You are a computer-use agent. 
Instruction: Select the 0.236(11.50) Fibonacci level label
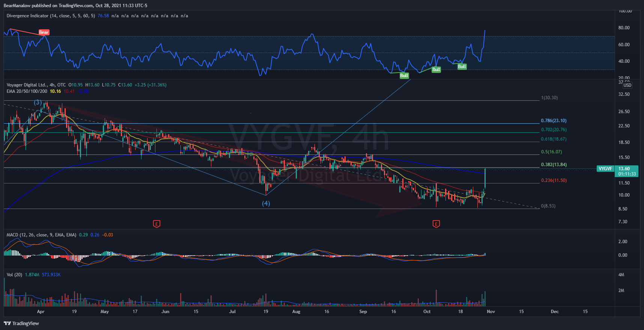[x=554, y=180]
